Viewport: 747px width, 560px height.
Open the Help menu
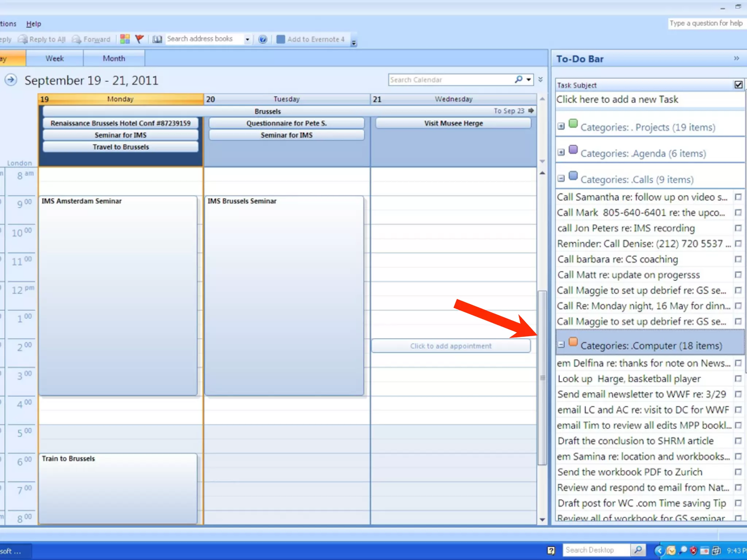[x=34, y=24]
